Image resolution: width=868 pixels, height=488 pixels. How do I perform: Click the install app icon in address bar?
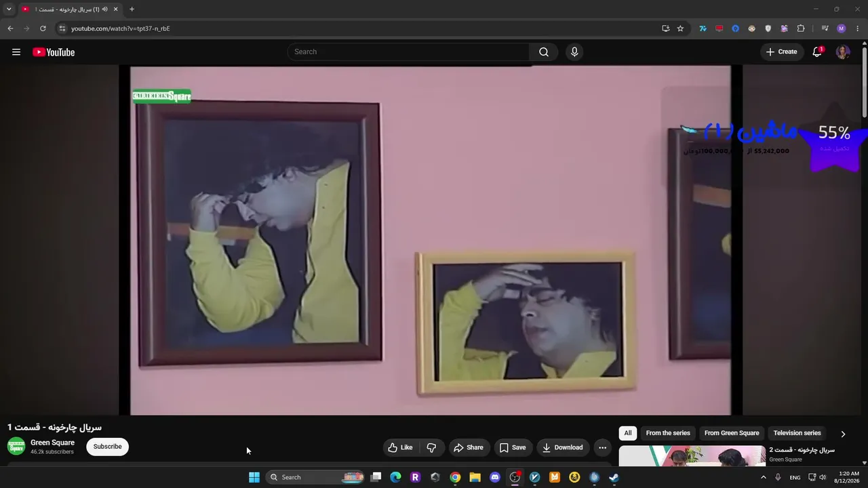[665, 28]
